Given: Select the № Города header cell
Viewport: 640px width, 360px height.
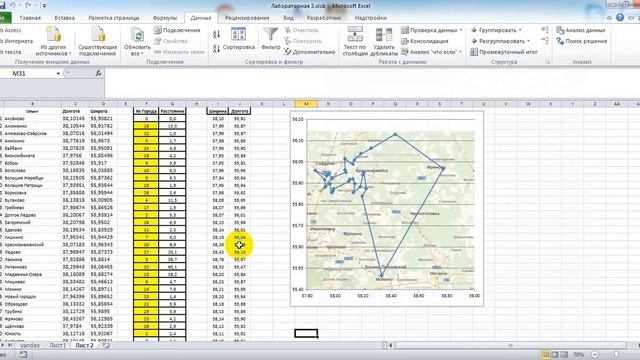Looking at the screenshot, I should tap(146, 111).
